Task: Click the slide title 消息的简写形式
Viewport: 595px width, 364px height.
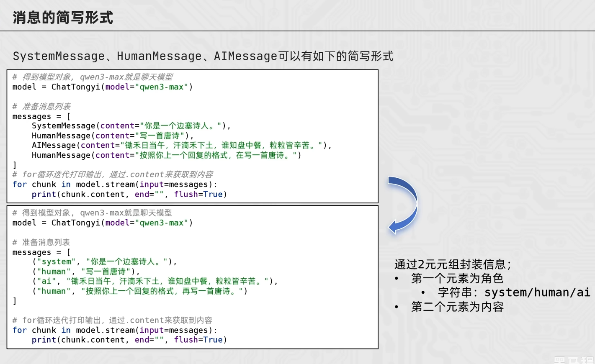Action: point(63,18)
